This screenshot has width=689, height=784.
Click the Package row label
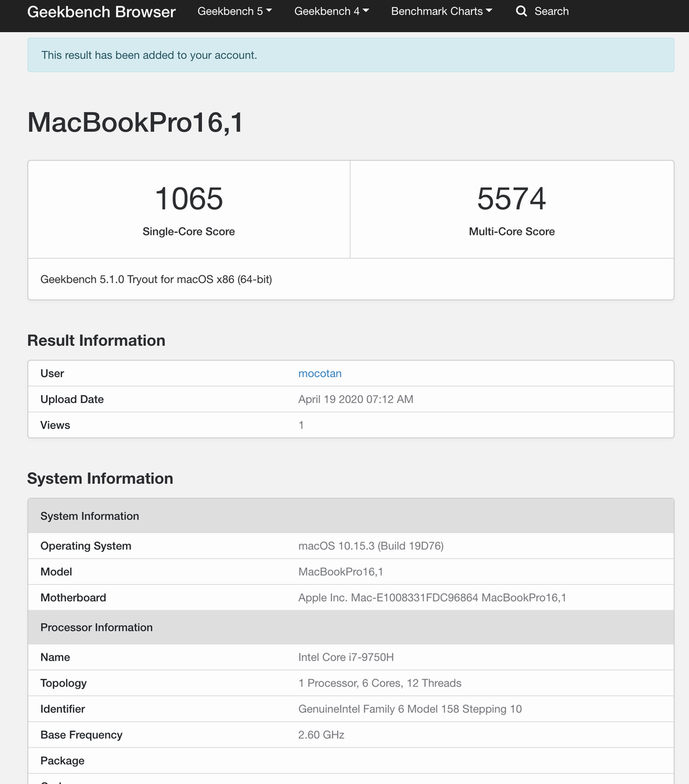coord(62,760)
